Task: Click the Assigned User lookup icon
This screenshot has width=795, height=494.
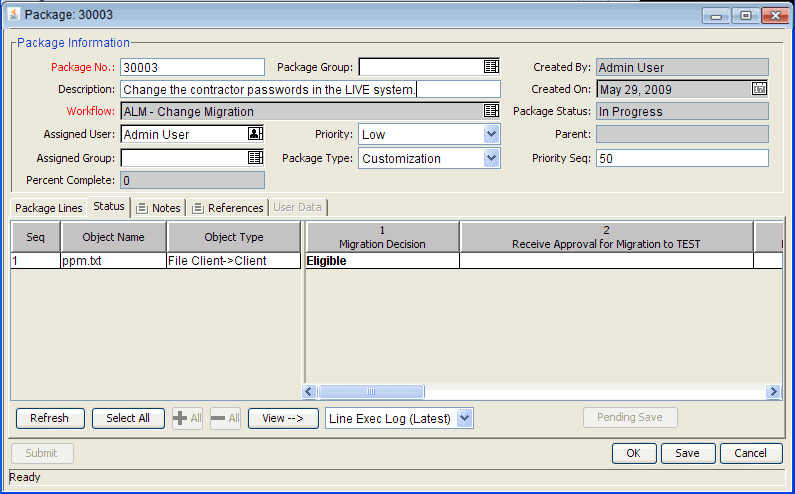Action: click(x=255, y=134)
